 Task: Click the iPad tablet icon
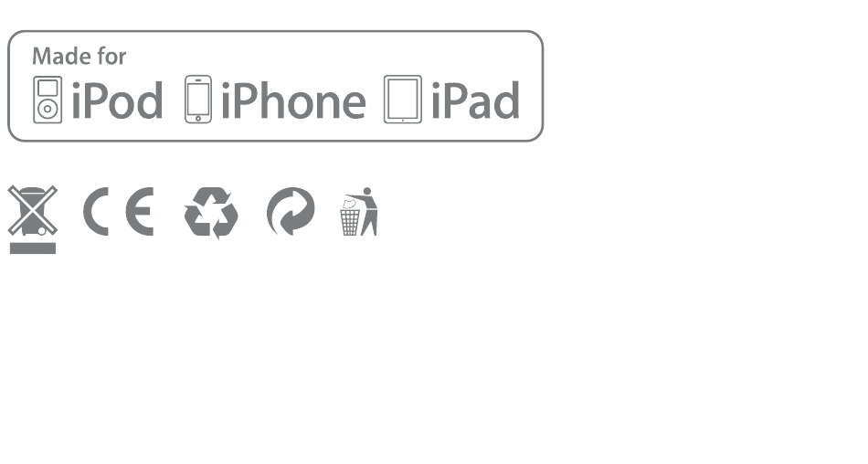402,100
